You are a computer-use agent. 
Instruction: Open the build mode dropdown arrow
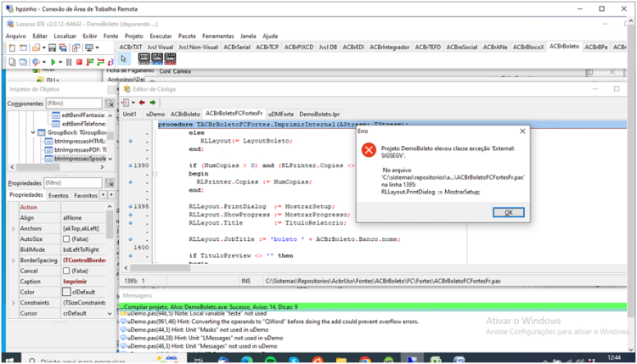(x=43, y=62)
